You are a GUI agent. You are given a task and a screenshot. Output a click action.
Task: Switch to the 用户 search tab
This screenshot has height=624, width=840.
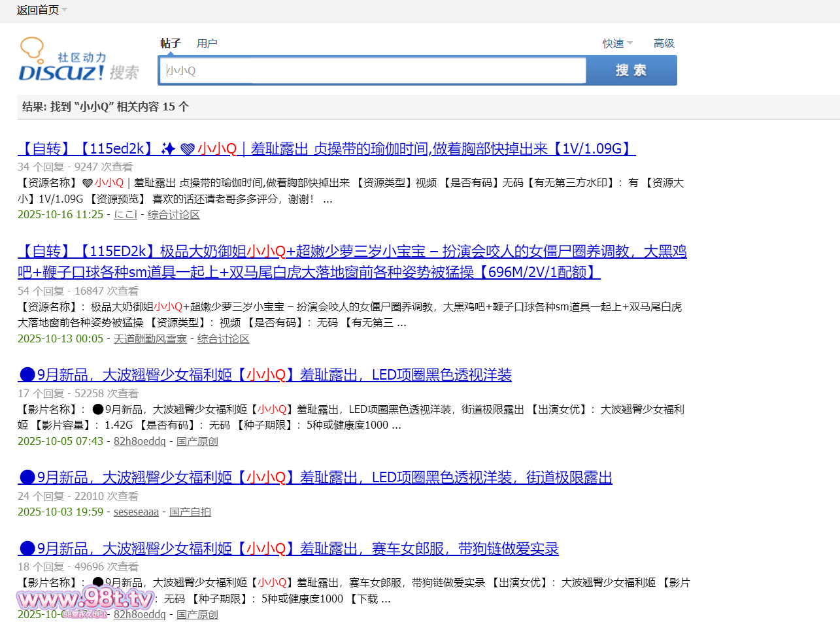(x=207, y=44)
